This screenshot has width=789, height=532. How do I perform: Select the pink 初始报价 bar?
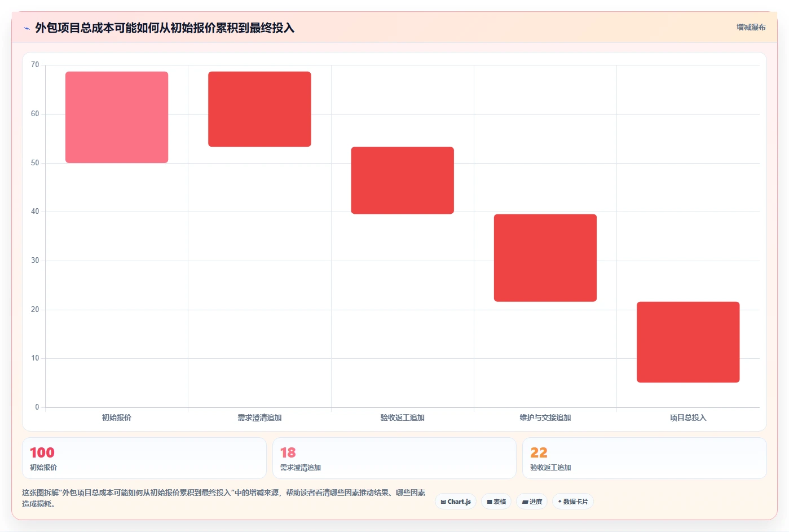click(117, 117)
